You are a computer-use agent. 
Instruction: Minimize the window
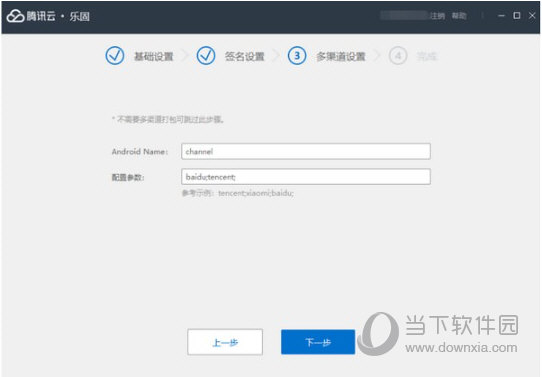point(501,16)
